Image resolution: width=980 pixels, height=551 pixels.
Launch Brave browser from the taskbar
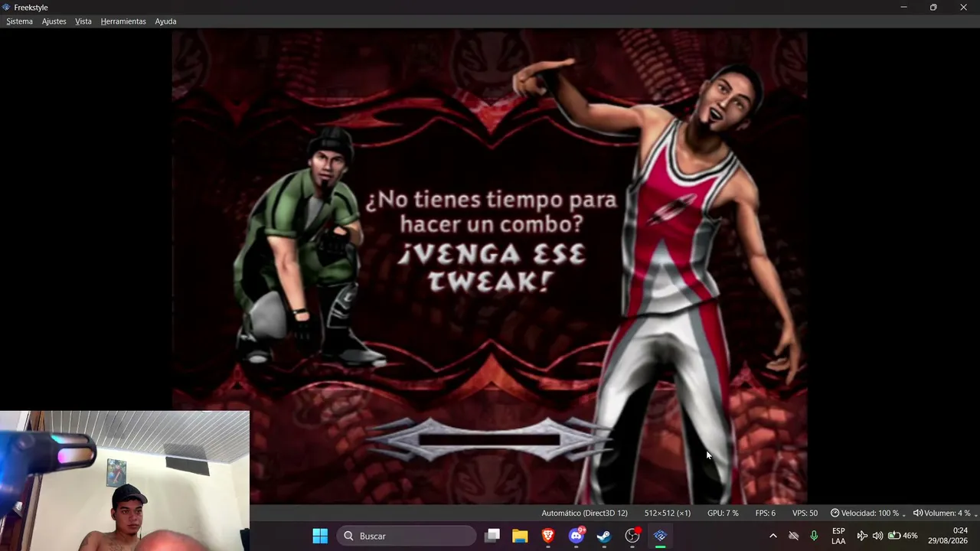tap(548, 536)
